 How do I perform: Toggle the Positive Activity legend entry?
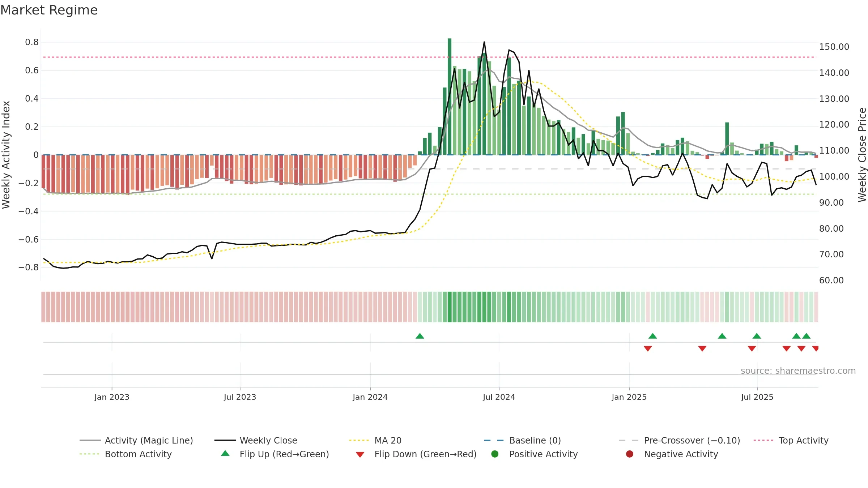[x=534, y=454]
